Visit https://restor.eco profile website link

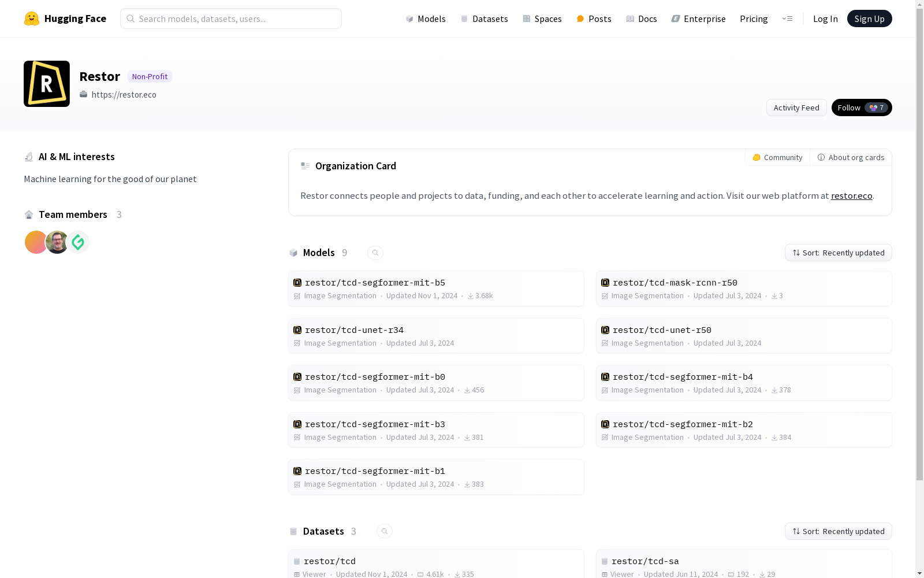pos(124,94)
